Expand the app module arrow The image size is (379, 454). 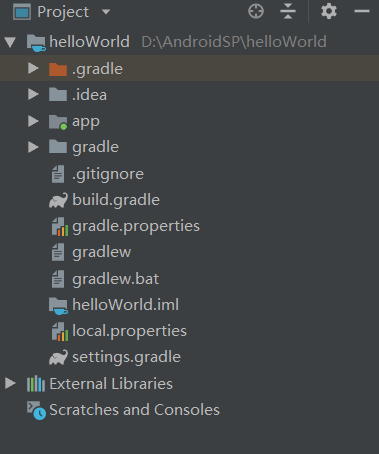coord(33,121)
